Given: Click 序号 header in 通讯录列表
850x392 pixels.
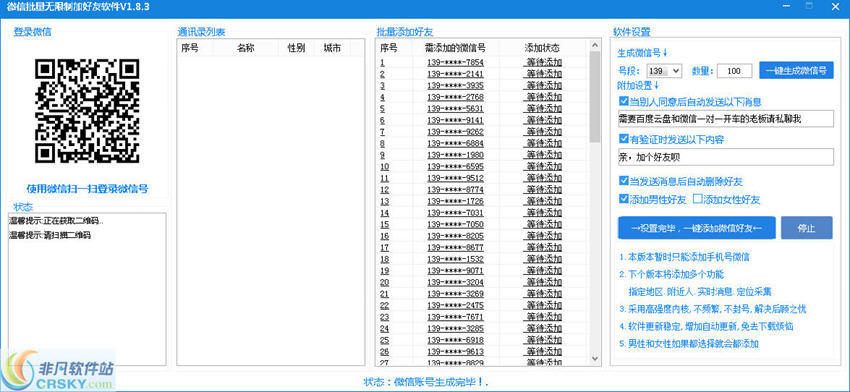Looking at the screenshot, I should (190, 48).
